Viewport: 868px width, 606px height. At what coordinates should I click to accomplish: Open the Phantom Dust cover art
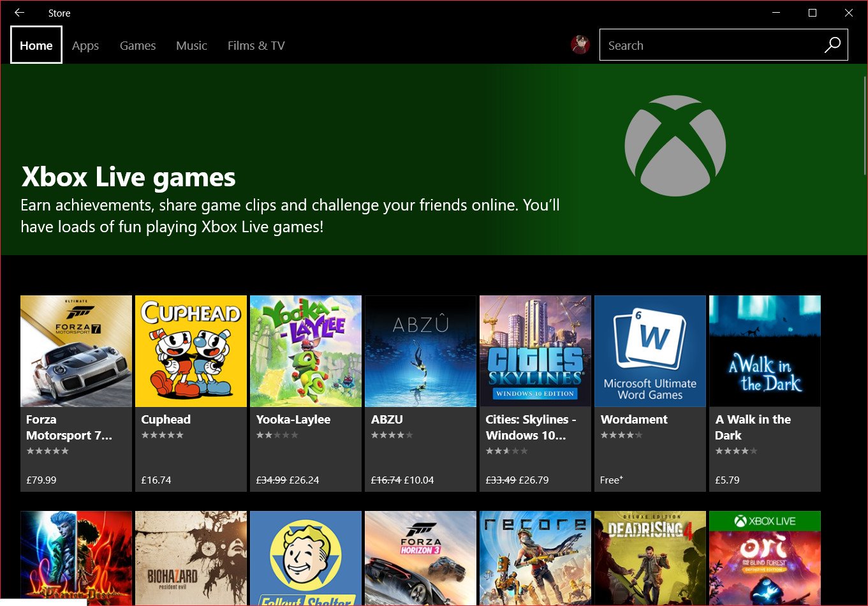77,558
